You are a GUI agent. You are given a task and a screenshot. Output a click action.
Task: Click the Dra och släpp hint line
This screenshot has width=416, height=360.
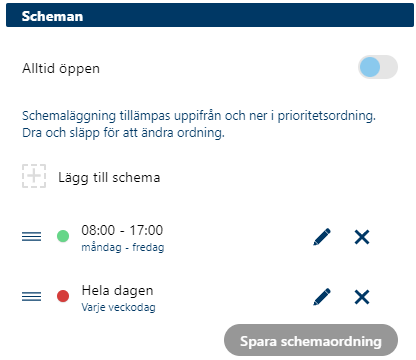[123, 133]
